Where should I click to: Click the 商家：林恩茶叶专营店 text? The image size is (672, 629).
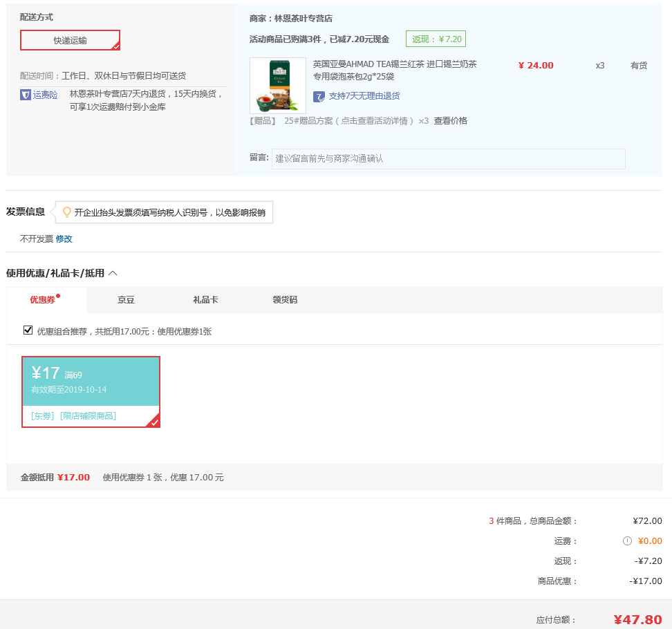291,19
